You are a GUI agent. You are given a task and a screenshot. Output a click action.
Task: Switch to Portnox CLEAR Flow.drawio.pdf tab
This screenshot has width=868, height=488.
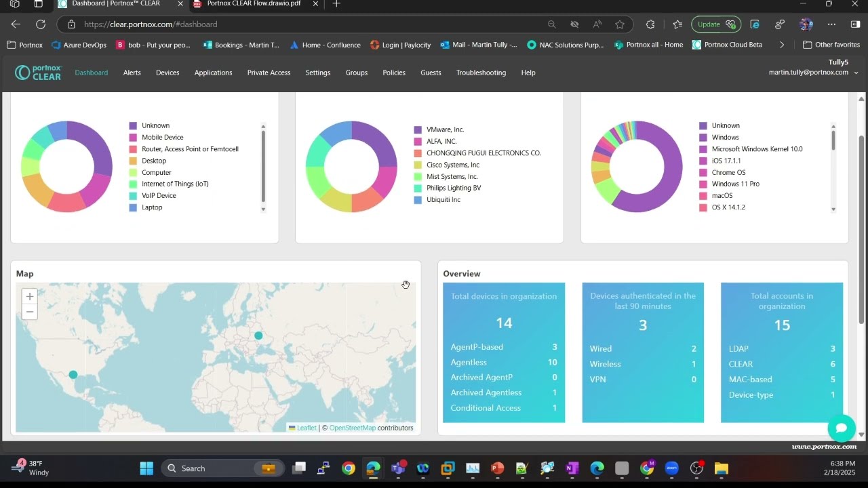(254, 4)
